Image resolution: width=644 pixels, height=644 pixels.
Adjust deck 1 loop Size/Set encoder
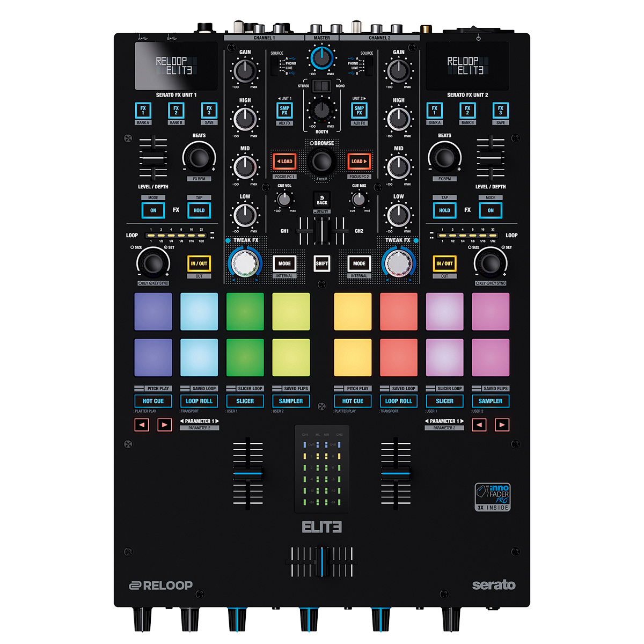[x=153, y=263]
